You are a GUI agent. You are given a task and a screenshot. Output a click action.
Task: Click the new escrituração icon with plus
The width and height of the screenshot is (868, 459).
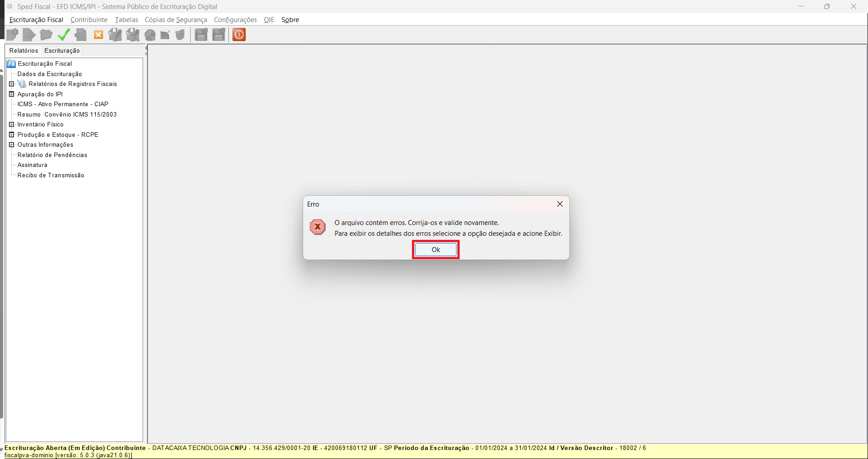[13, 35]
